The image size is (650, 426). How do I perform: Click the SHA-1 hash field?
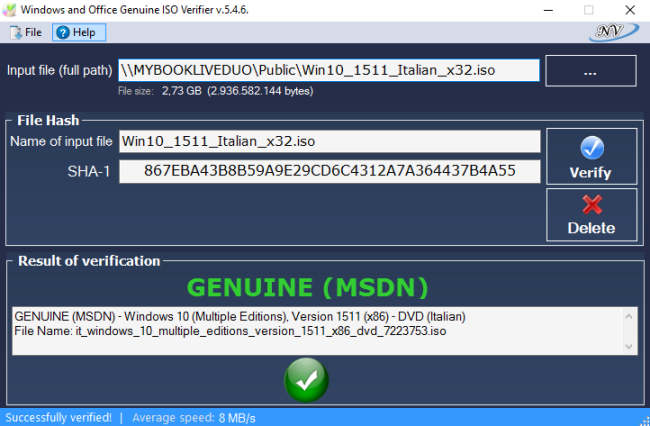click(x=330, y=171)
